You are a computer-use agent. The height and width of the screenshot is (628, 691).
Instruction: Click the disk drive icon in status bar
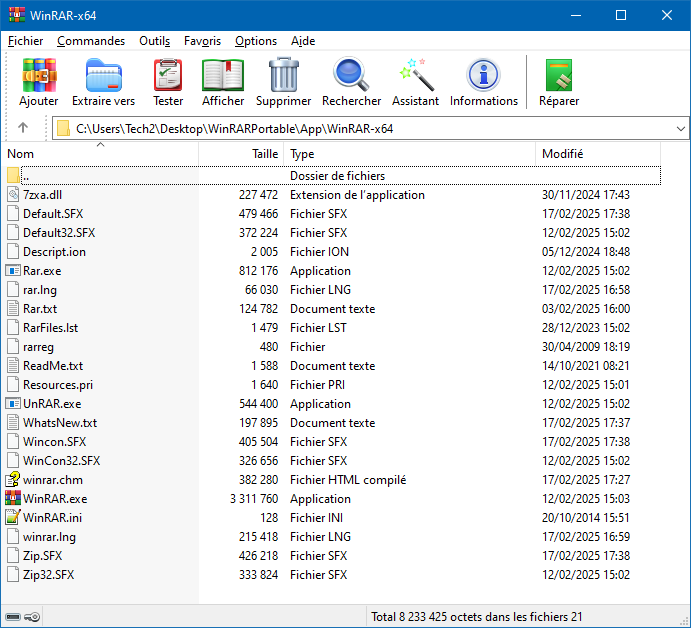coord(13,617)
